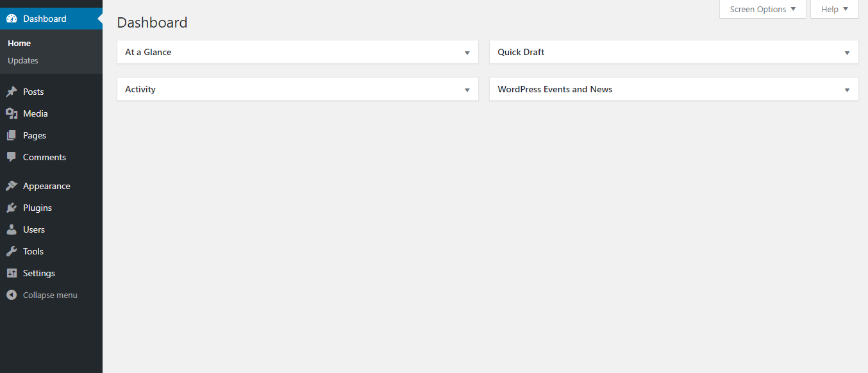Open the Settings menu label
Image resolution: width=868 pixels, height=373 pixels.
coord(39,273)
